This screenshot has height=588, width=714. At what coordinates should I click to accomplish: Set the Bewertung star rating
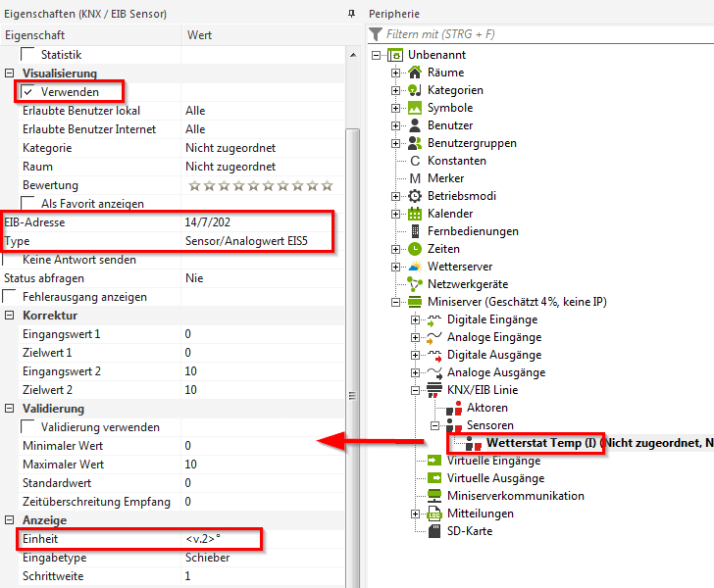tap(260, 185)
